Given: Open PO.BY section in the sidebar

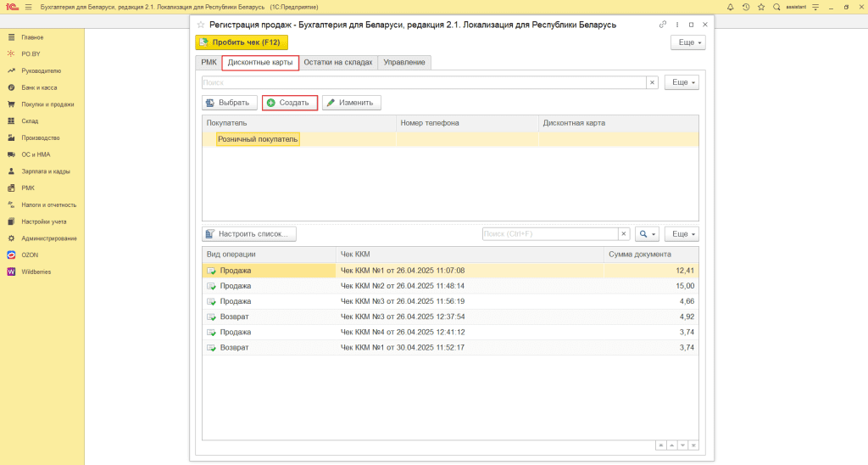Looking at the screenshot, I should 31,53.
